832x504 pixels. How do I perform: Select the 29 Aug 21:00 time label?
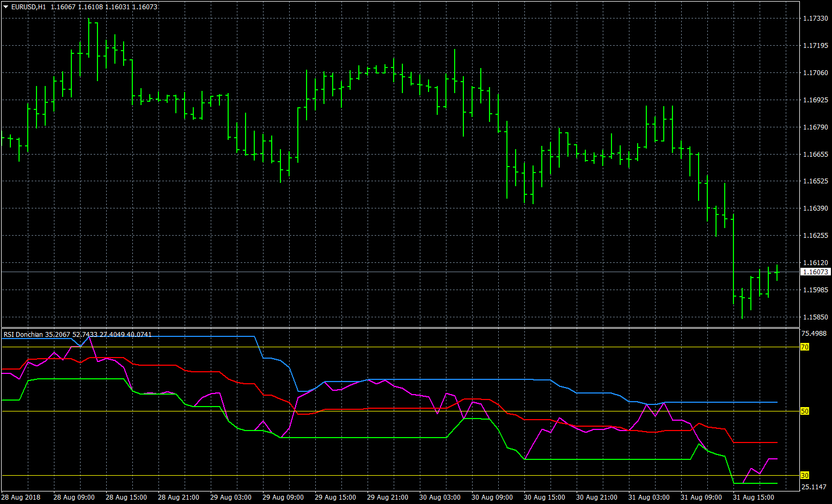pos(388,497)
